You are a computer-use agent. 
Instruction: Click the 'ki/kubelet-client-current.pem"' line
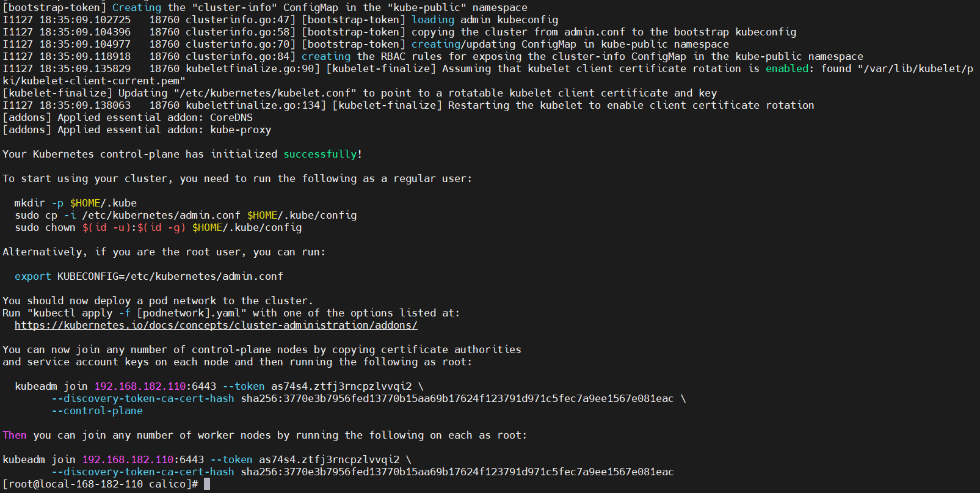point(94,81)
